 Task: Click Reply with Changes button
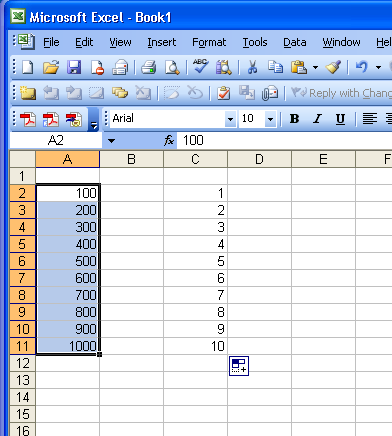tap(341, 93)
